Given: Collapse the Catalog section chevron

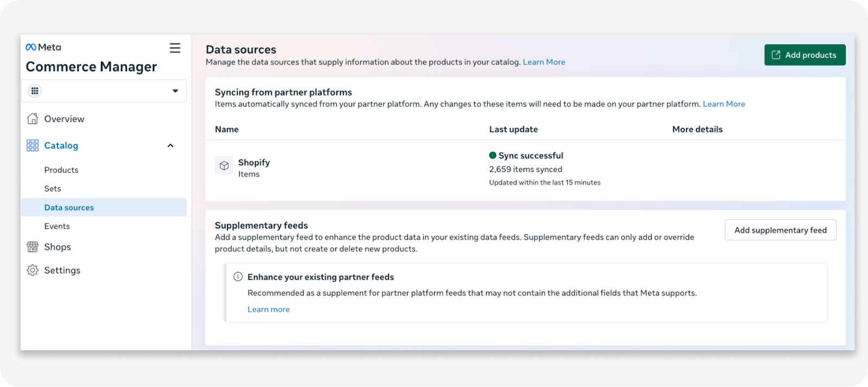Looking at the screenshot, I should [170, 145].
